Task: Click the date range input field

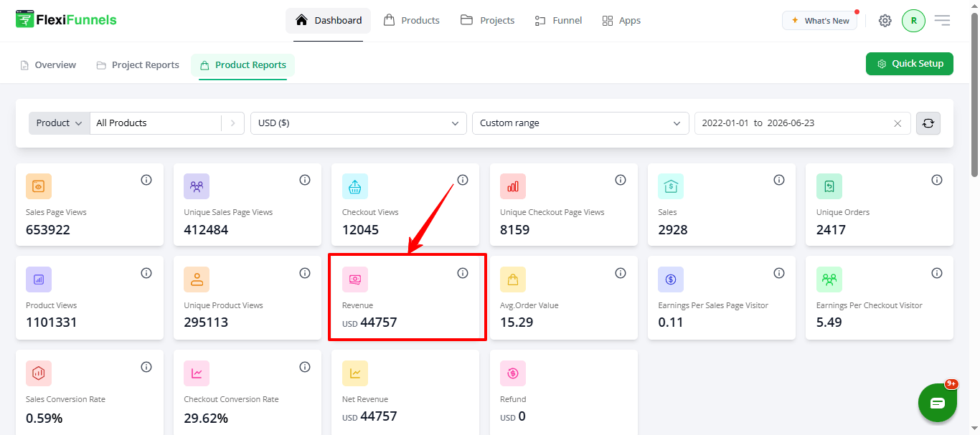Action: pos(803,123)
